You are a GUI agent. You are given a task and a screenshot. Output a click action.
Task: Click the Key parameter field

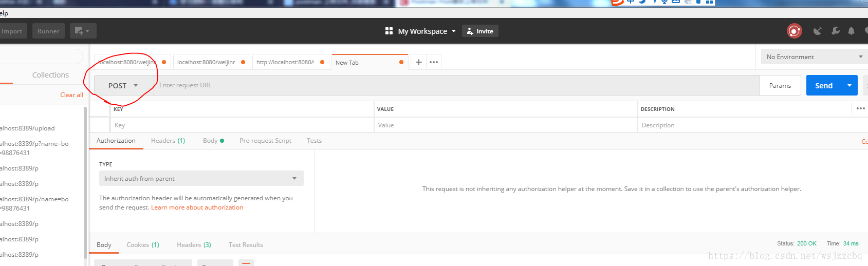click(x=242, y=125)
